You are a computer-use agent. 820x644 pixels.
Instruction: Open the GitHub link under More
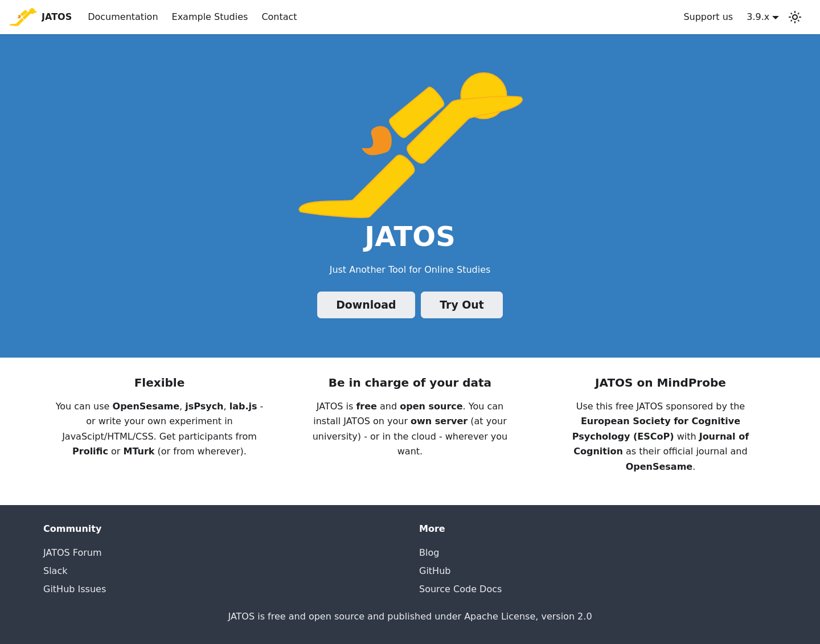[434, 571]
